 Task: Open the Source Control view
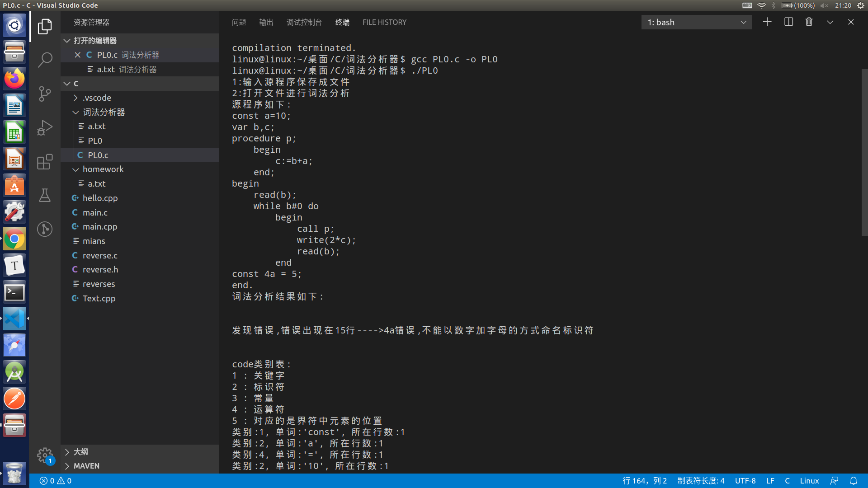[45, 94]
